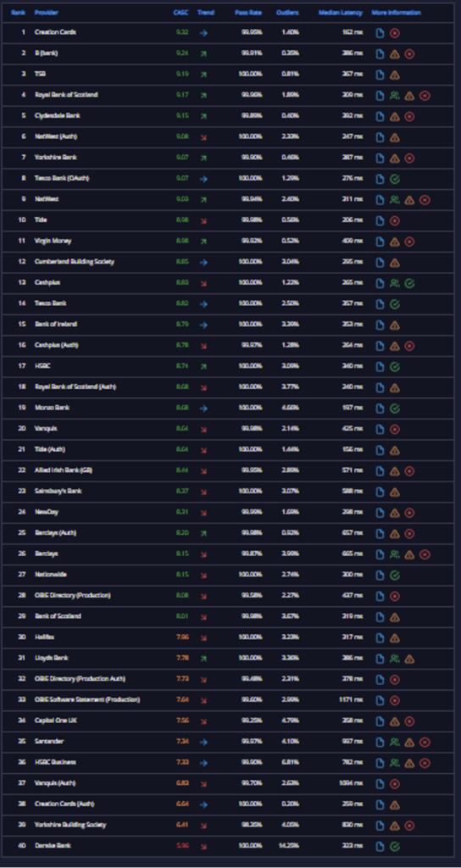
Task: Click the warning triangle icon for Santander
Action: (x=409, y=743)
